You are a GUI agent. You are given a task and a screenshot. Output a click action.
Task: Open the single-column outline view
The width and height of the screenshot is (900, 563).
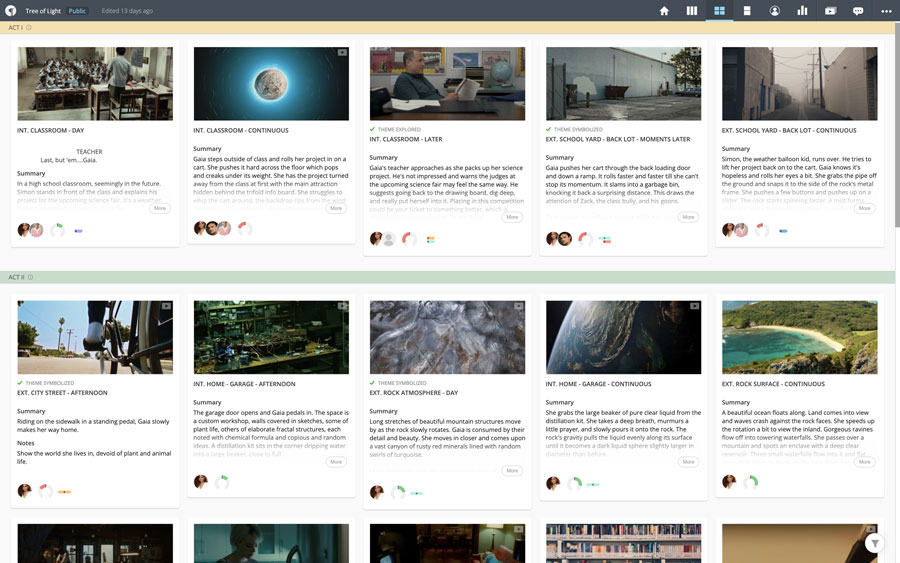(x=747, y=10)
